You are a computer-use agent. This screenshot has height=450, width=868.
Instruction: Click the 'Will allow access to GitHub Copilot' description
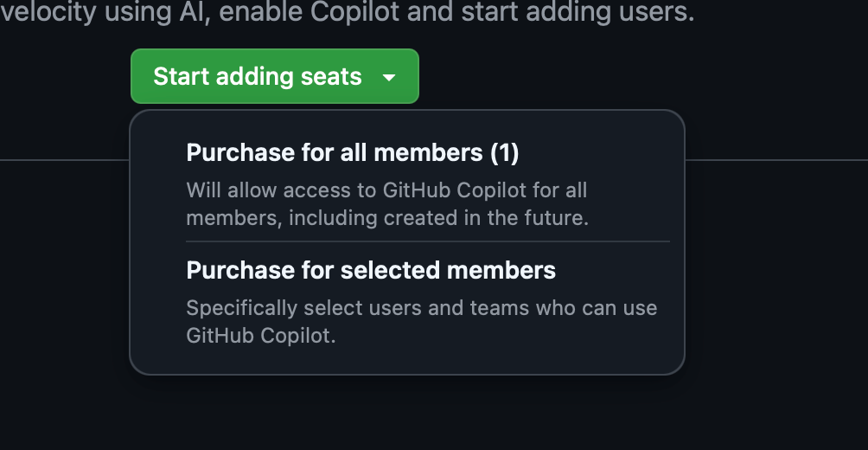coord(386,190)
